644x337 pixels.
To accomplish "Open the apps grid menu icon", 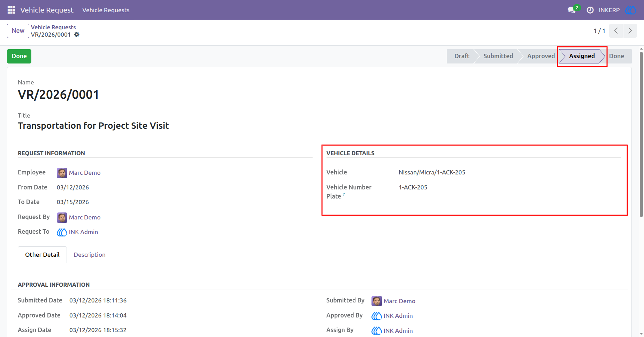I will click(11, 10).
